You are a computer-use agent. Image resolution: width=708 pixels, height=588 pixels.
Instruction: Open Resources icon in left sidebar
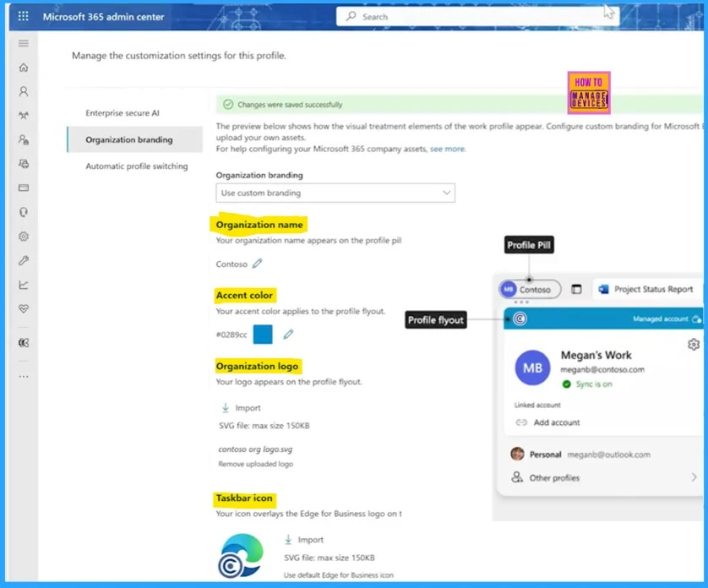point(24,164)
